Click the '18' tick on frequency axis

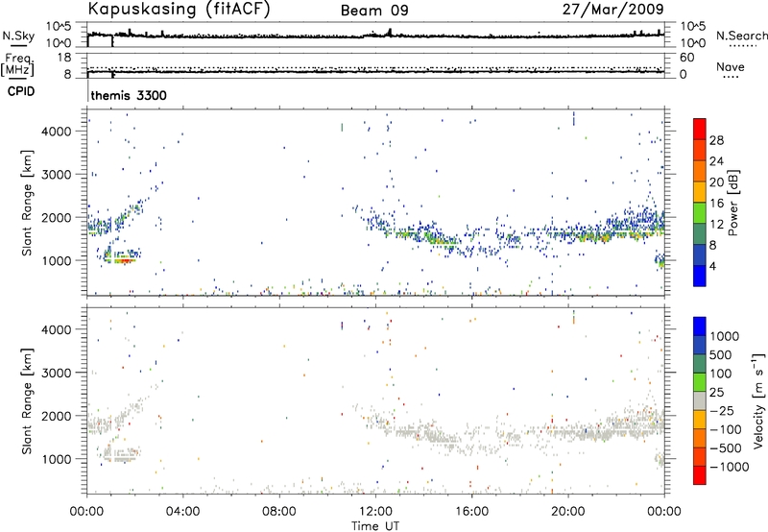coord(63,58)
